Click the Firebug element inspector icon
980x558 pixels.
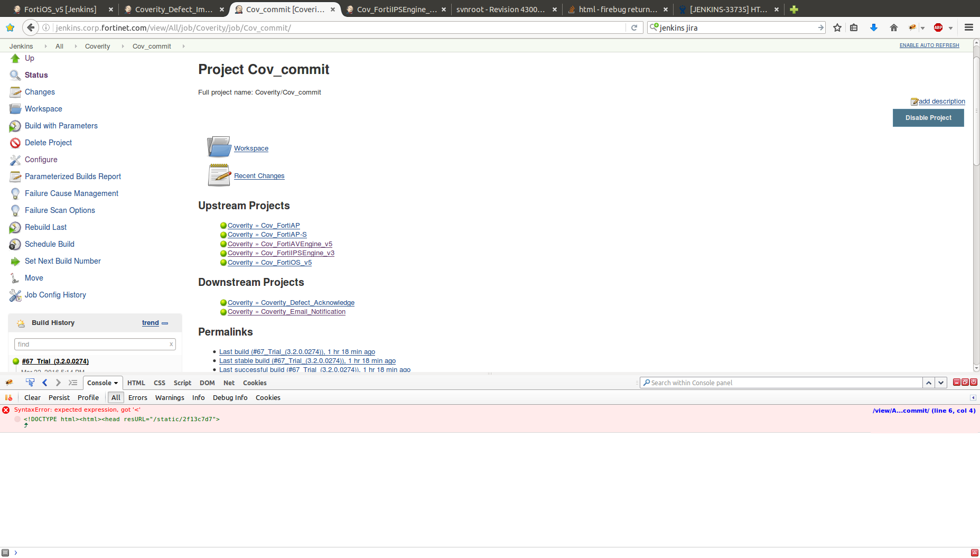tap(30, 383)
